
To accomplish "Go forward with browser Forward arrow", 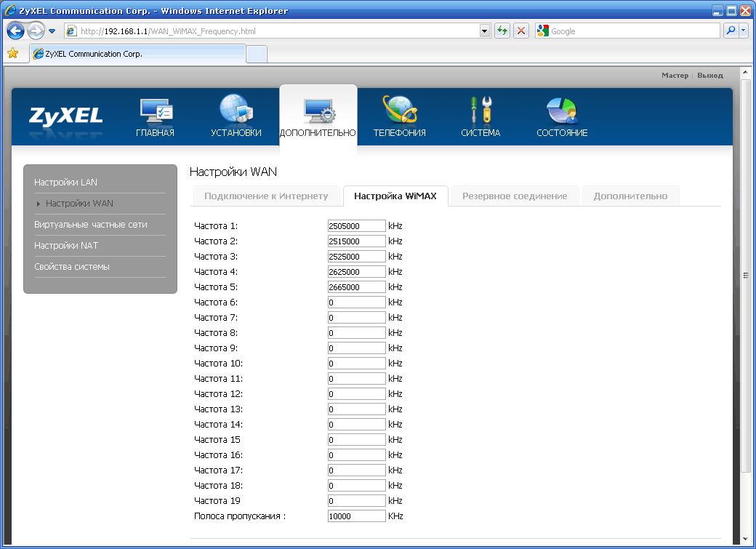I will [35, 31].
